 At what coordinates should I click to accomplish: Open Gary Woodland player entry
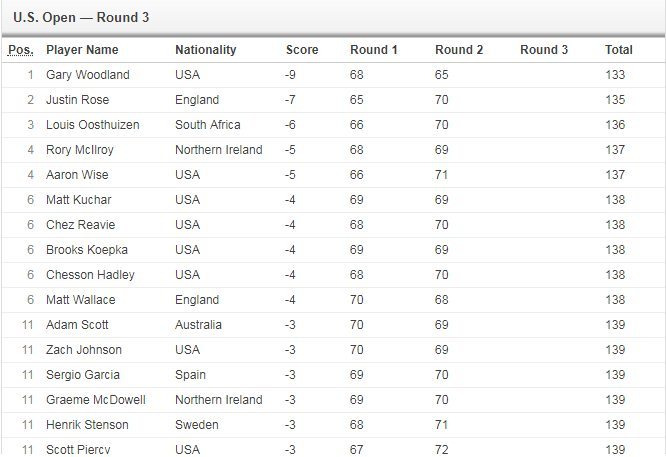tap(88, 75)
